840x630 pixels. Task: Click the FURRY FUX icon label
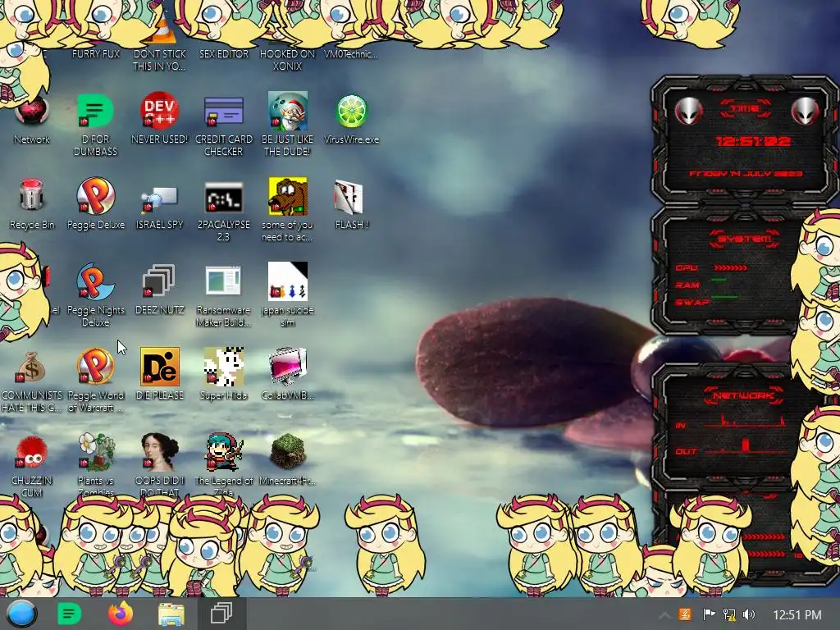tap(96, 53)
